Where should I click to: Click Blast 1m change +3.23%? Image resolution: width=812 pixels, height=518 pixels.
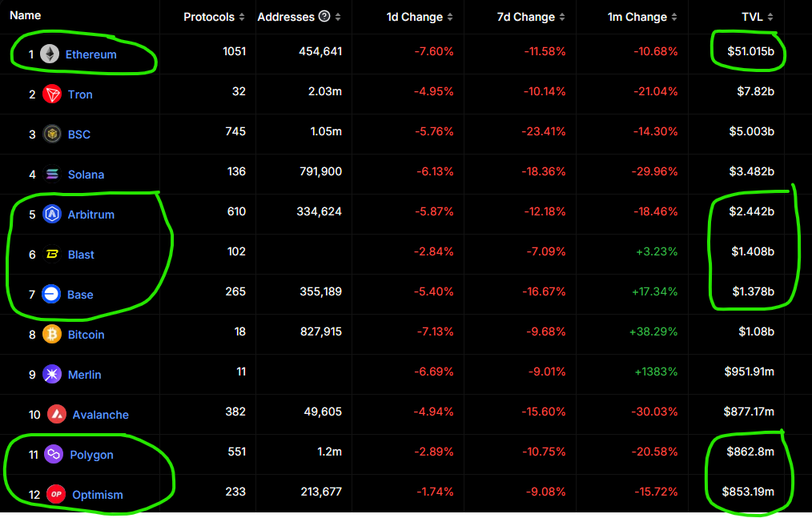tap(657, 251)
